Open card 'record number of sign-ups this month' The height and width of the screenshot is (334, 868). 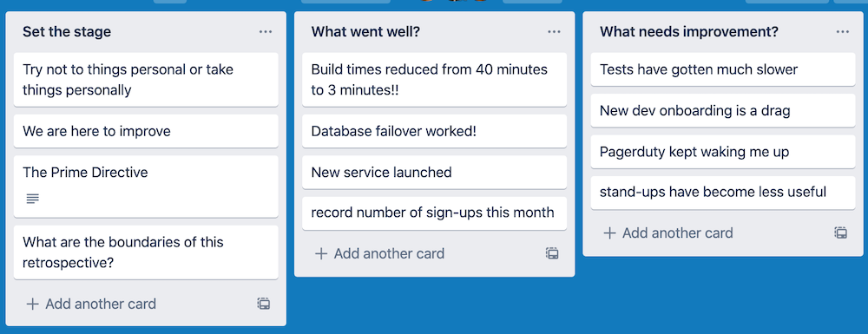[435, 213]
